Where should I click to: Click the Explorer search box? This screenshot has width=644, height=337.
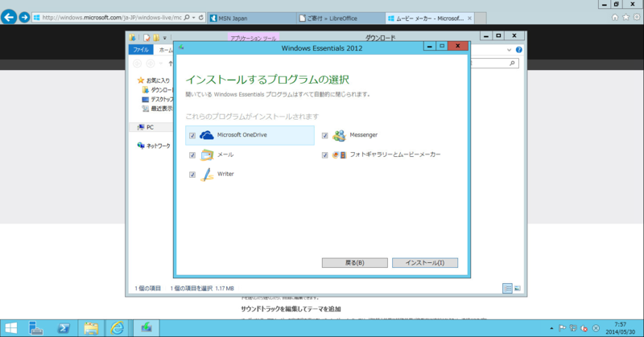pos(493,64)
